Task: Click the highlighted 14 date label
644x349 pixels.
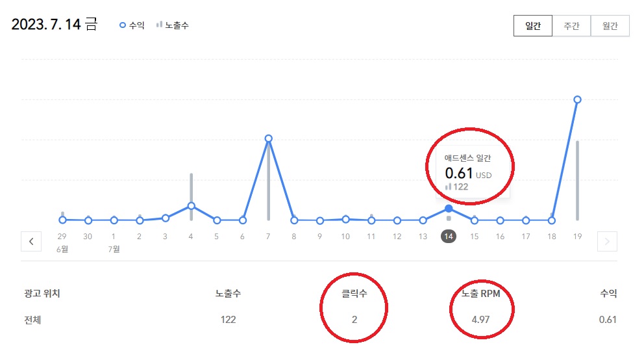Action: click(449, 237)
